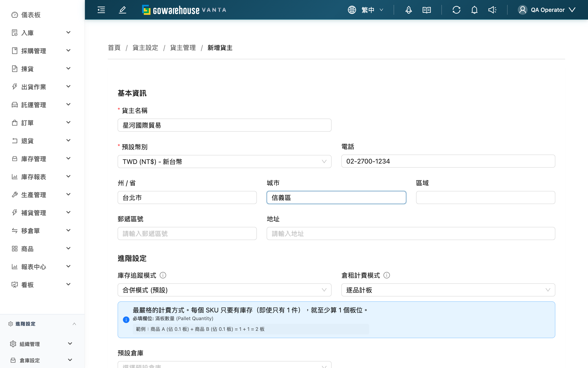Click the 入庫 sidebar icon
Screen dimensions: 588x368
click(x=14, y=33)
